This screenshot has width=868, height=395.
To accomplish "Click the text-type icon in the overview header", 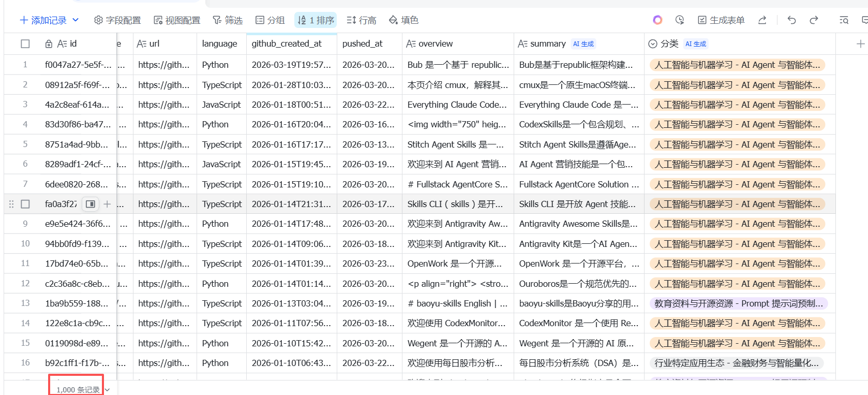I will click(x=411, y=44).
